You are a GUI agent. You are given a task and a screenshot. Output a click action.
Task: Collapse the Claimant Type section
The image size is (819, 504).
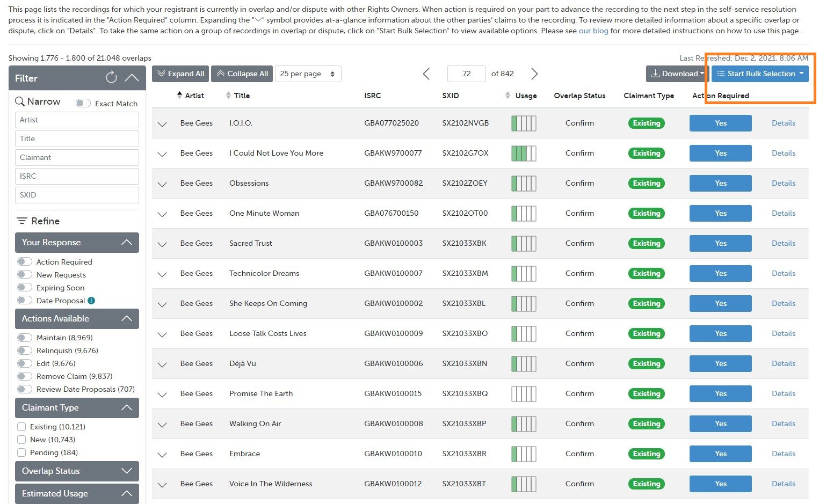(127, 408)
